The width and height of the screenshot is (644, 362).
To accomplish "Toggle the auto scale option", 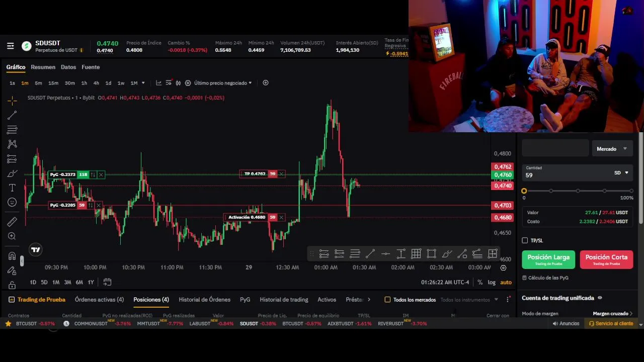I will click(506, 283).
